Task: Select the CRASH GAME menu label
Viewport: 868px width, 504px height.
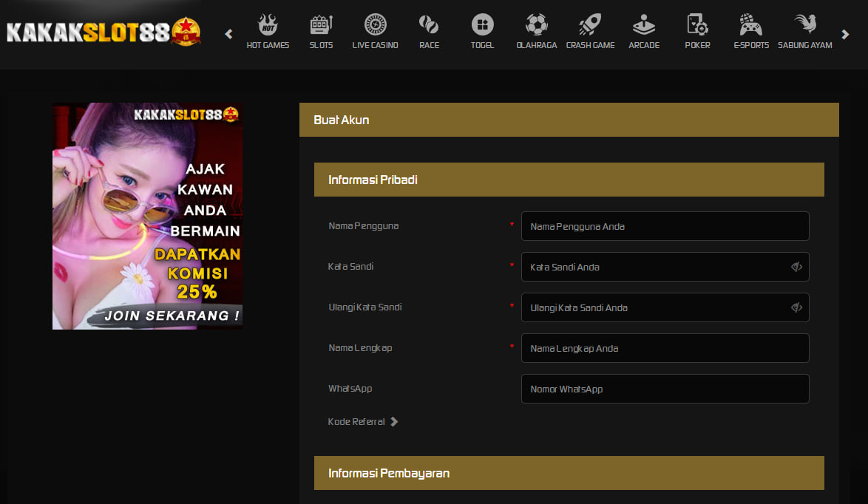Action: [x=590, y=45]
